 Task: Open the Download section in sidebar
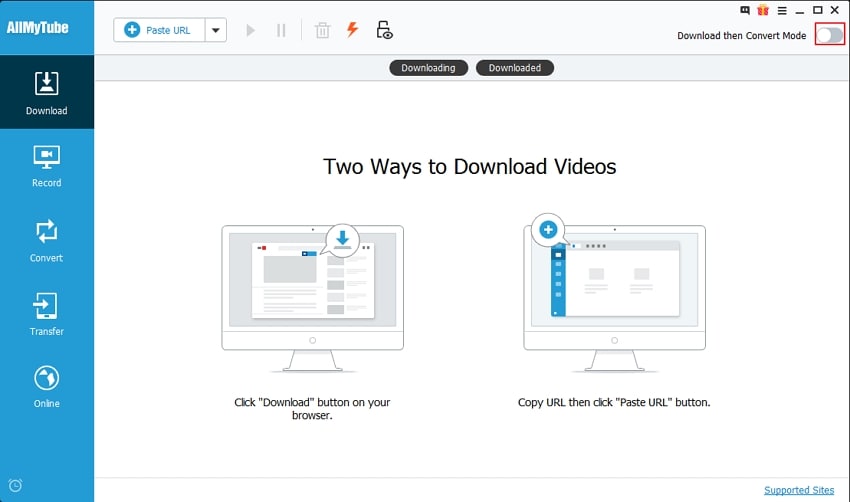(47, 93)
